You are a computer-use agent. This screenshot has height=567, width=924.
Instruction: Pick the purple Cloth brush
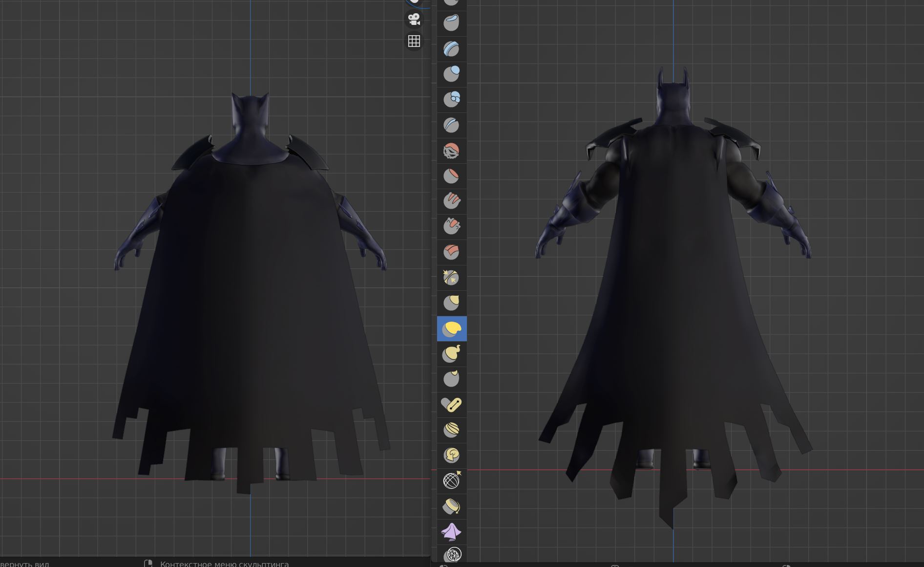[x=451, y=532]
